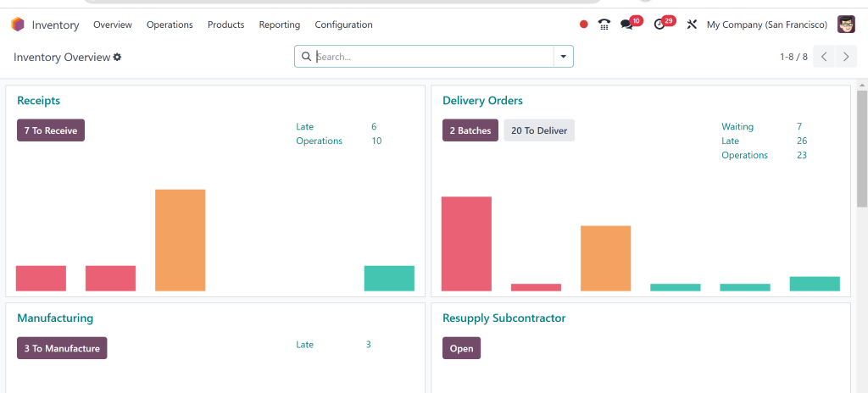
Task: Click the Late link in Manufacturing card
Action: [304, 344]
